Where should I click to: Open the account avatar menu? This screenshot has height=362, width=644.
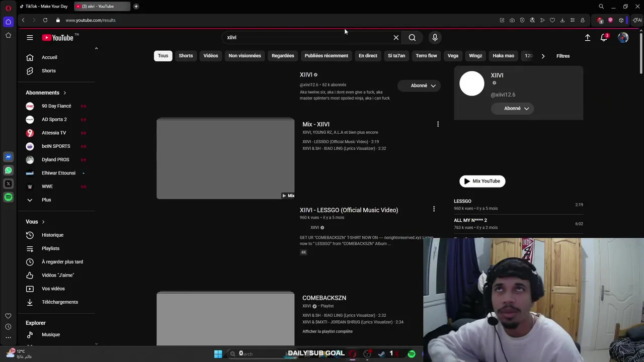click(x=623, y=38)
